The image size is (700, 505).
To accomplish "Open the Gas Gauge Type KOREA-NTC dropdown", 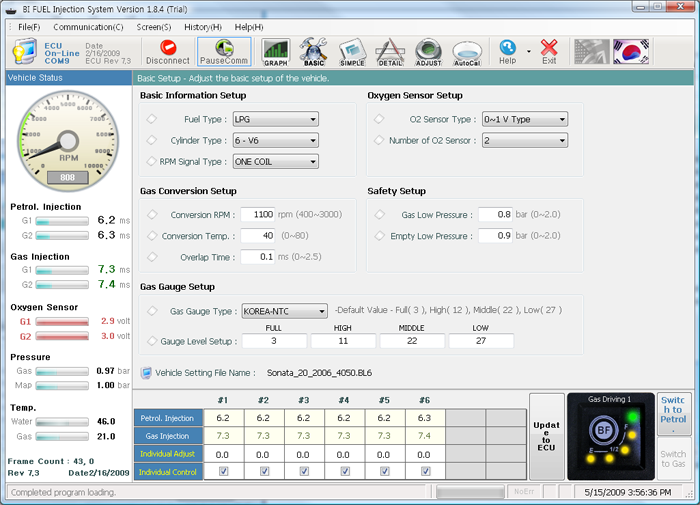I will click(x=284, y=311).
